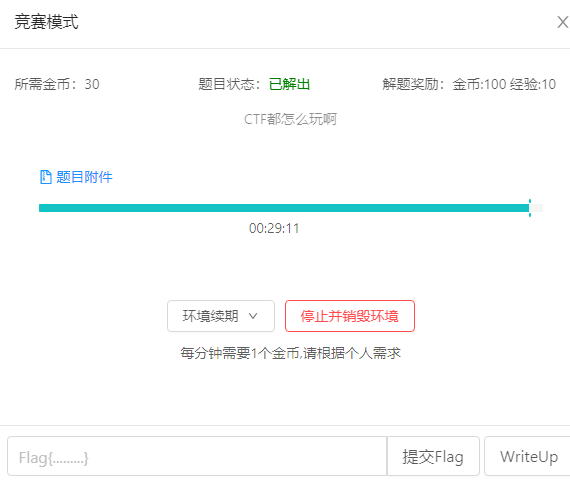Click the CTF都怎么玩啊 description
This screenshot has width=570, height=485.
290,119
